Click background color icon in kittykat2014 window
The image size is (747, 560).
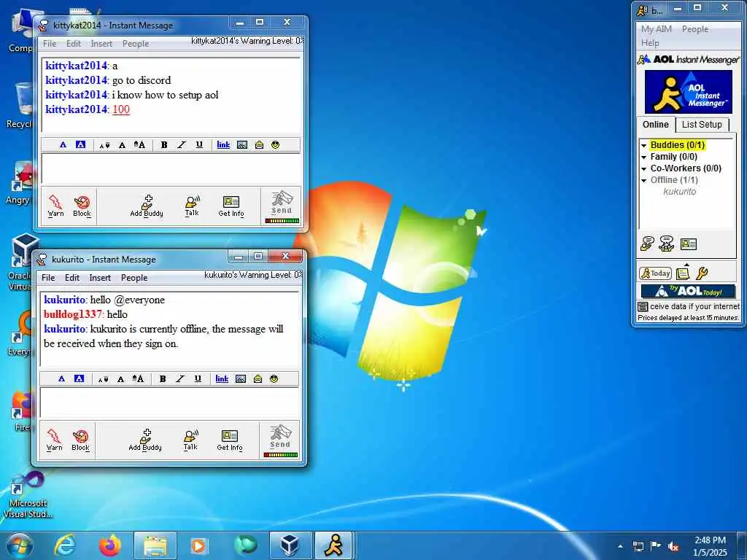(x=80, y=145)
